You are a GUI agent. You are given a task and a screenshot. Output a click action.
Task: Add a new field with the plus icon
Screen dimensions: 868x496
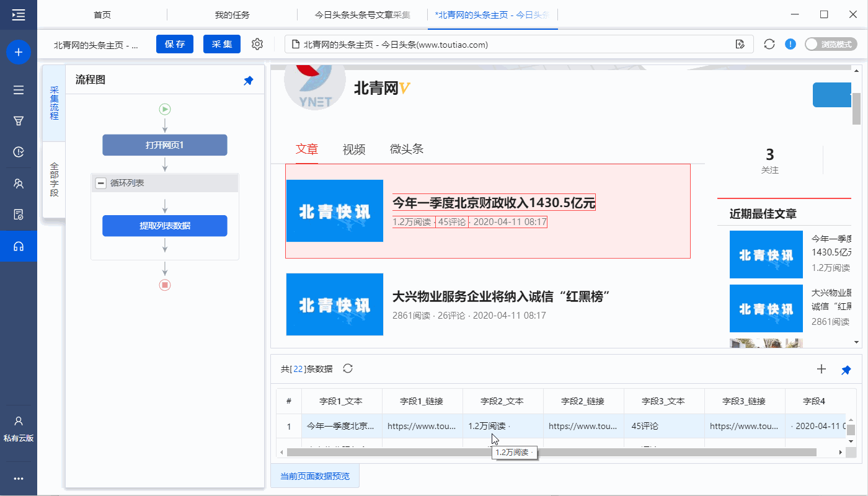point(821,370)
